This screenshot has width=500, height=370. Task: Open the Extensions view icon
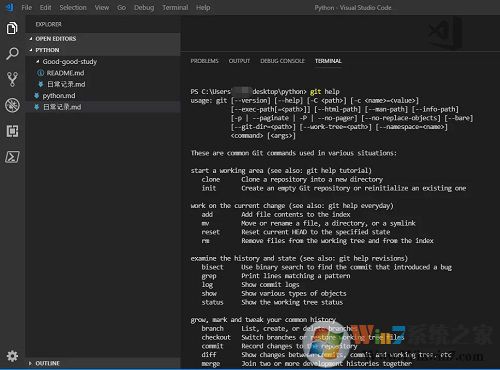12,131
